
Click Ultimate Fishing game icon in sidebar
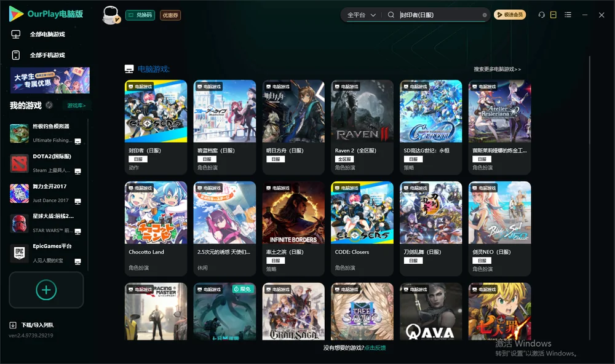19,133
